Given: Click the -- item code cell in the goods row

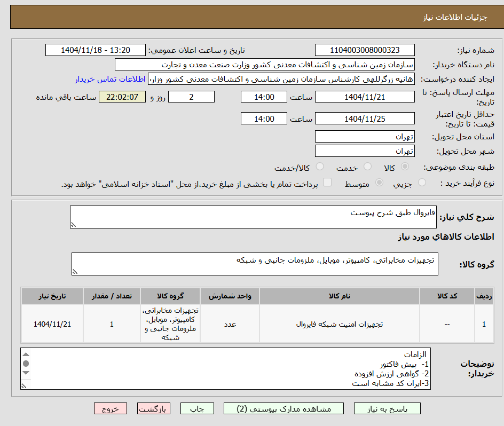Looking at the screenshot, I should [x=447, y=324].
